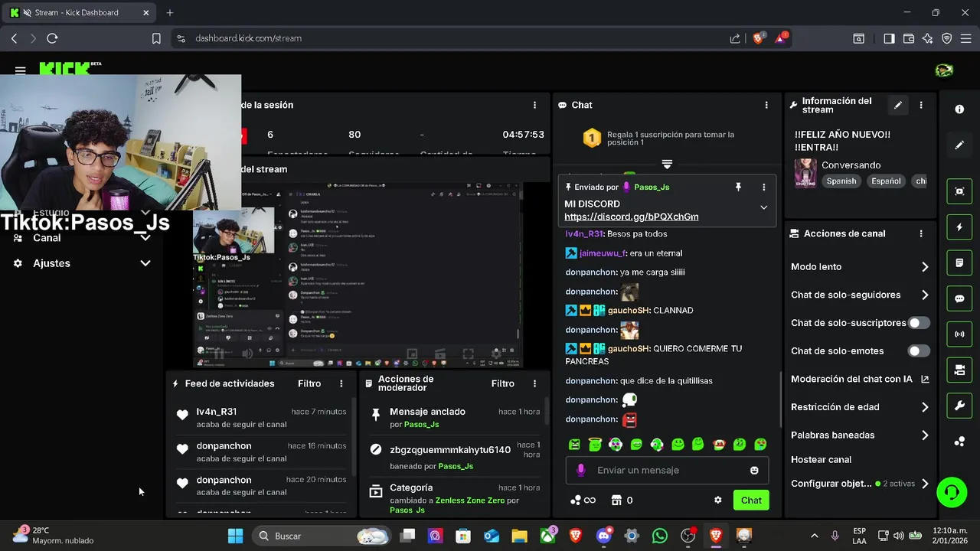Edit stream information with the pencil icon
Screen dimensions: 980x551
tap(898, 105)
